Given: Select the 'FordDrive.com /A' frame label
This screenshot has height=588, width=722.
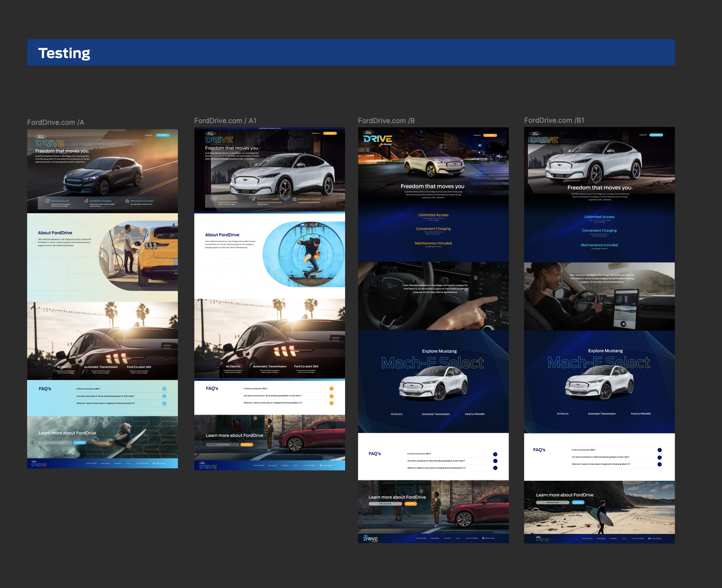Looking at the screenshot, I should 56,122.
